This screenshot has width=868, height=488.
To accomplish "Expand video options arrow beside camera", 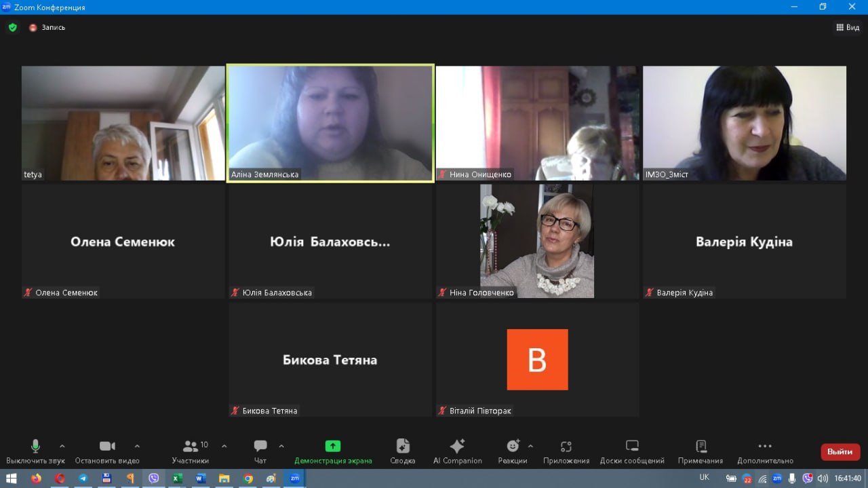I will [137, 447].
